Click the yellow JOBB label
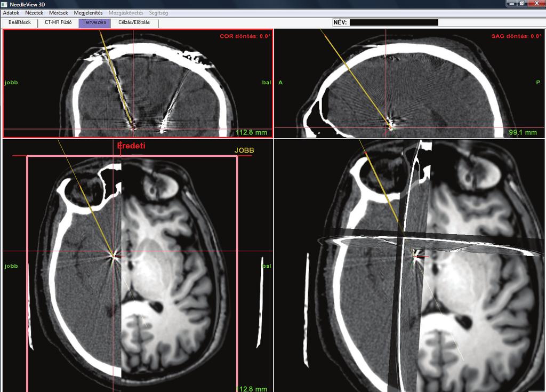 tap(244, 150)
